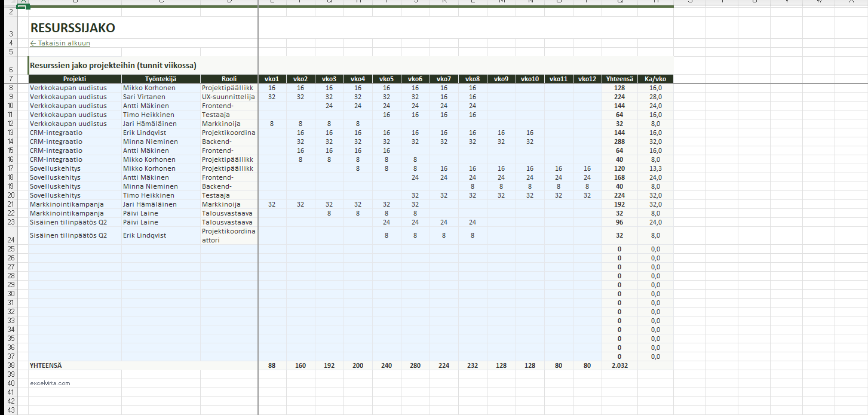This screenshot has height=415, width=868.
Task: Click the vko12 header cell
Action: [587, 79]
